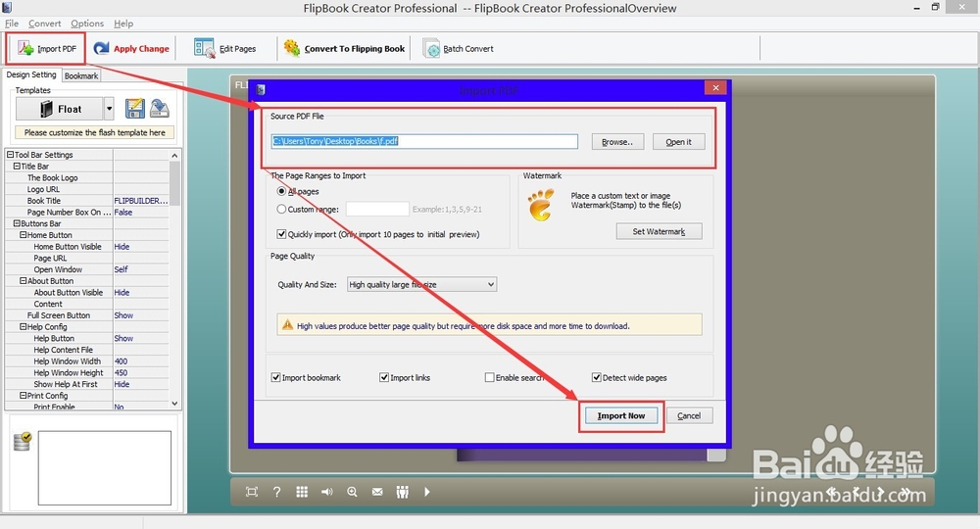Click the watermark gold figure icon
The image size is (980, 529).
[541, 206]
